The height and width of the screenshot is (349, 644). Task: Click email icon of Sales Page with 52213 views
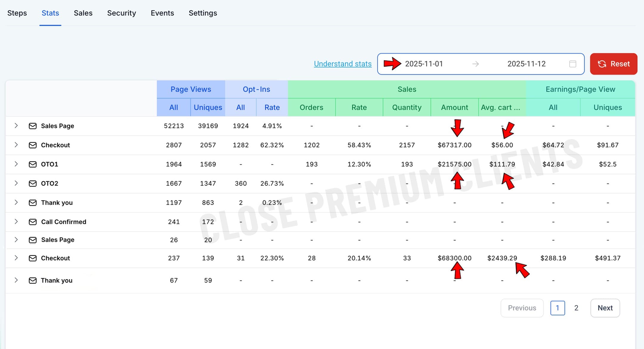click(32, 126)
